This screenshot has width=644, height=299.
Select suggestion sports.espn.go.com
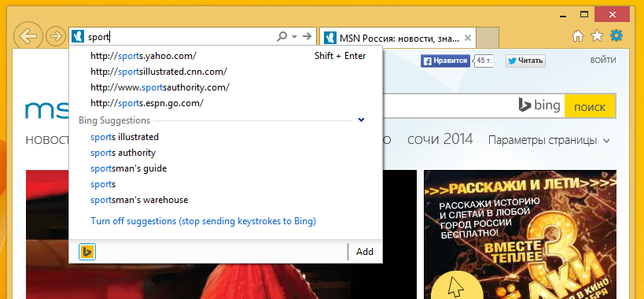pyautogui.click(x=226, y=103)
